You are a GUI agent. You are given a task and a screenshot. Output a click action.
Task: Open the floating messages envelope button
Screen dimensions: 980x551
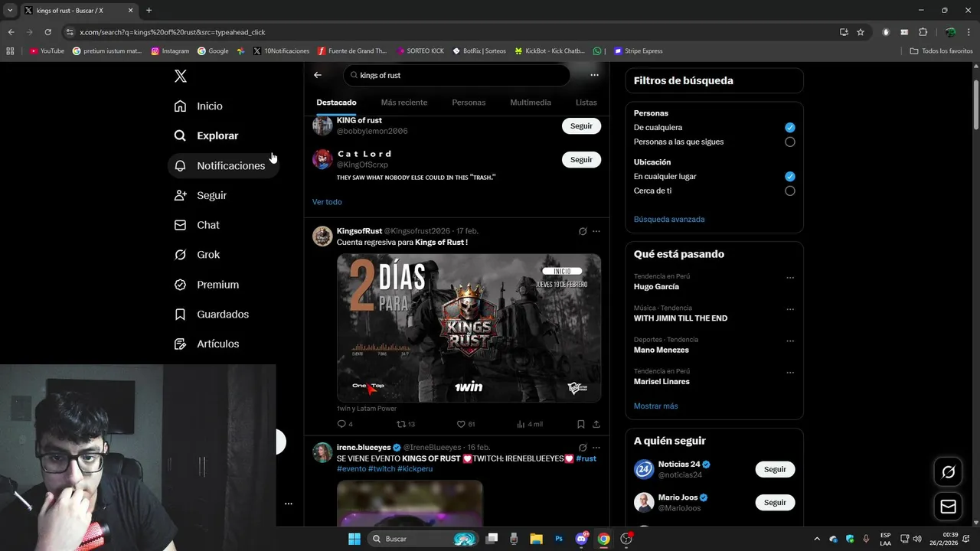948,507
